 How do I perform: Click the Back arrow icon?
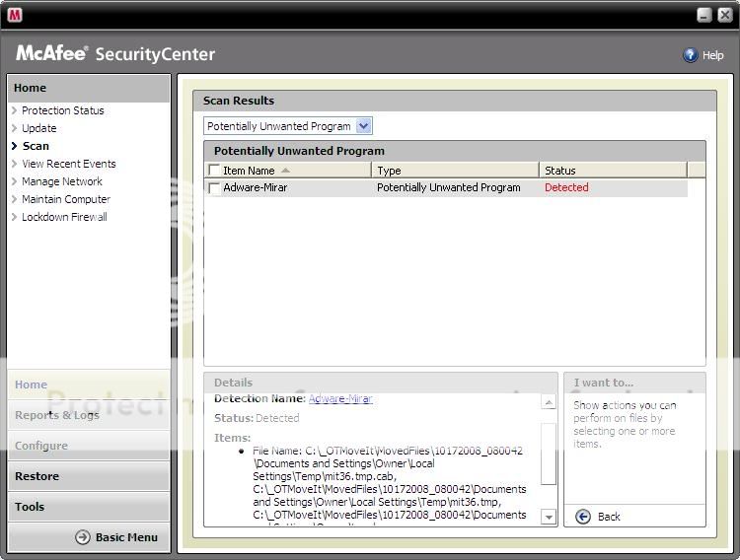(583, 517)
